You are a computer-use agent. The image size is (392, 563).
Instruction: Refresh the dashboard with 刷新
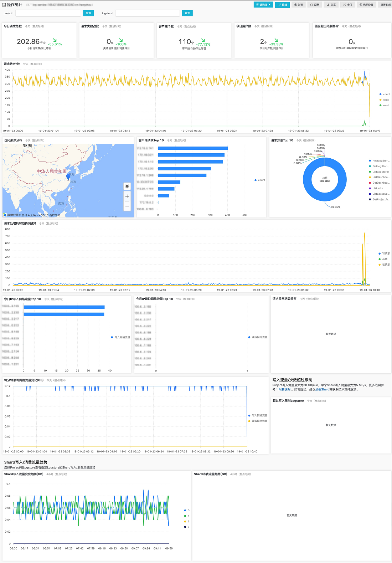315,5
